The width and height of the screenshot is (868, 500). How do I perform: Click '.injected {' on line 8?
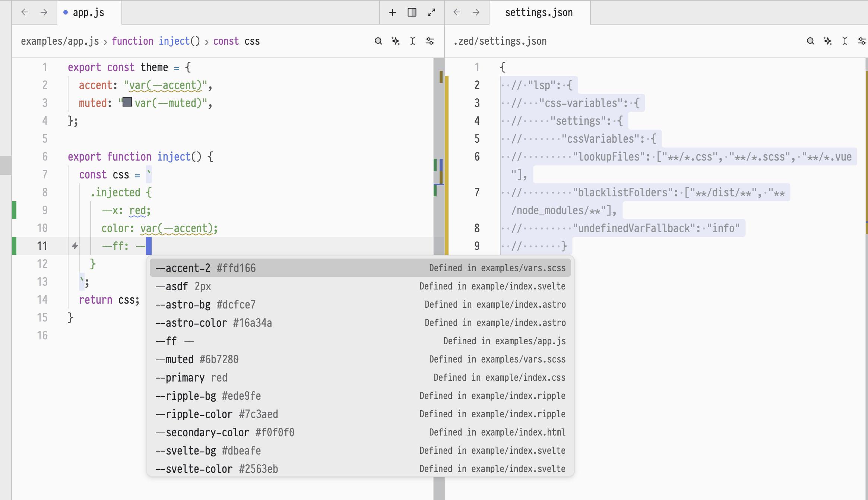pyautogui.click(x=121, y=193)
